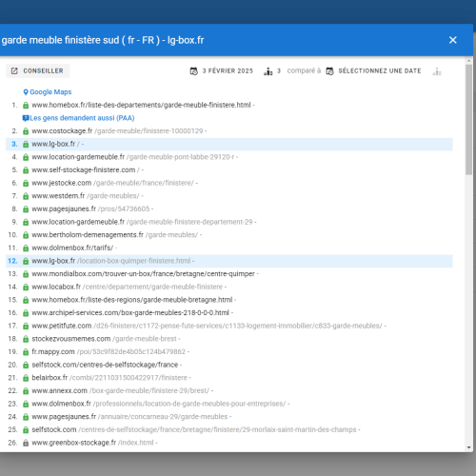
Task: Click lock icon beside stockezvousmemes.com
Action: point(26,339)
